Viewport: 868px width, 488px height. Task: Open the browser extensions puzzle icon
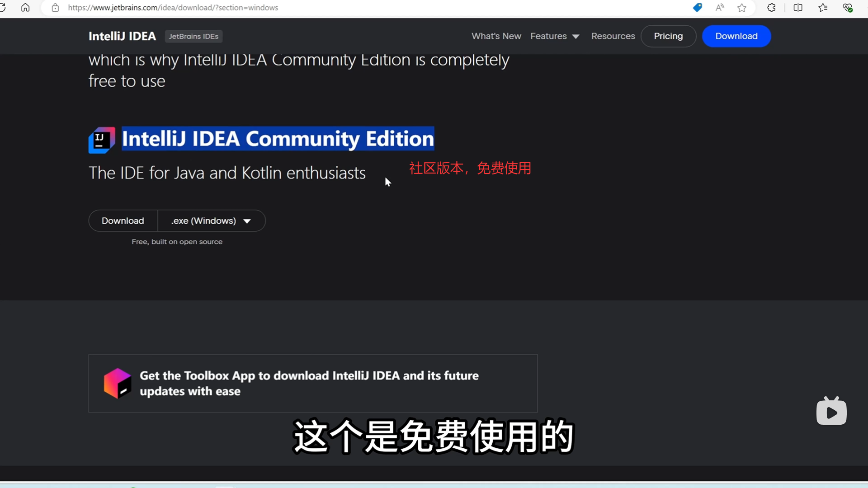click(771, 8)
